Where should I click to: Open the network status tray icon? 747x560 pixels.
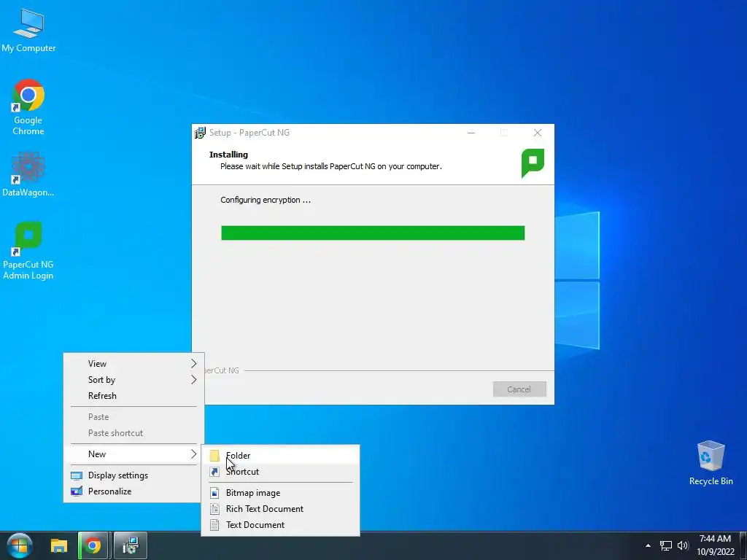tap(666, 545)
